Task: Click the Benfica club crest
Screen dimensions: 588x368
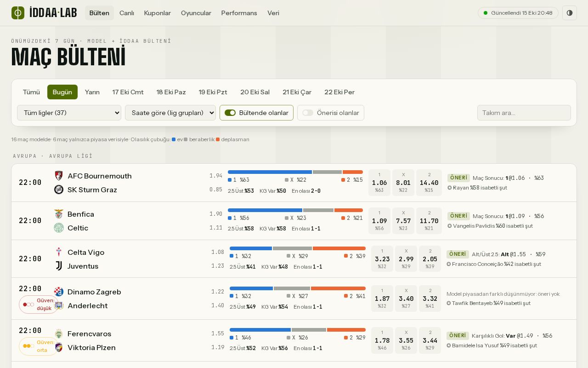Action: (59, 214)
